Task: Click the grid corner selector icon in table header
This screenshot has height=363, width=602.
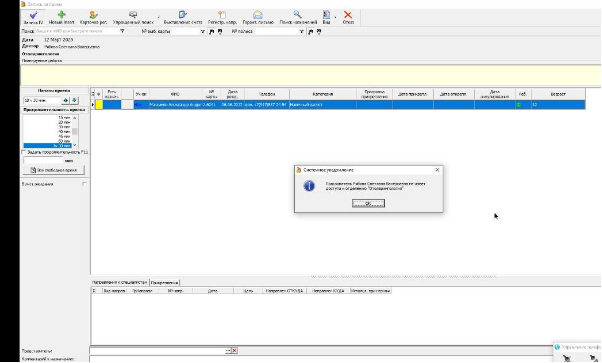Action: coord(93,94)
